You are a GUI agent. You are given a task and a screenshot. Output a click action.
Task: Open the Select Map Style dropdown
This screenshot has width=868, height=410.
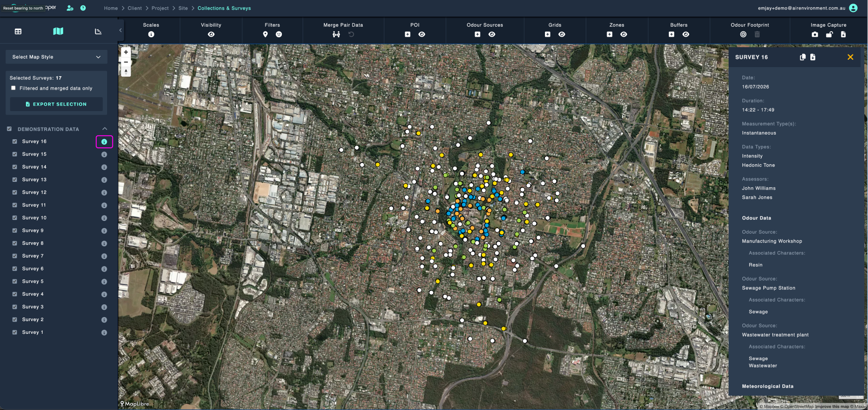click(57, 57)
